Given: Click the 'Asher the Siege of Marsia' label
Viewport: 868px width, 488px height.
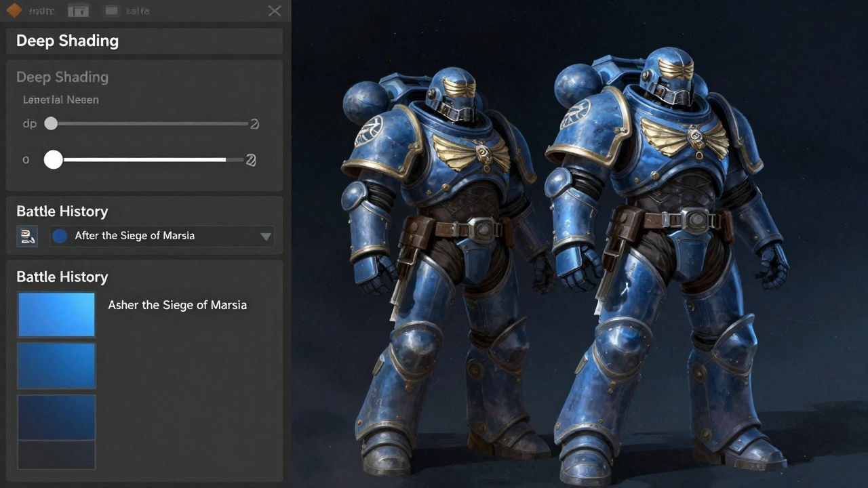Looking at the screenshot, I should 177,305.
